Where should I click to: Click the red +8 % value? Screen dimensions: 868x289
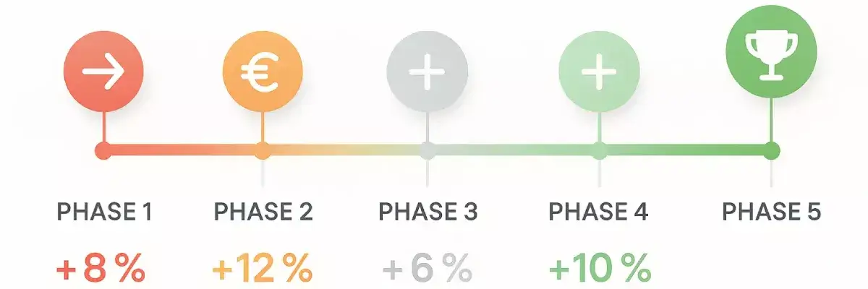pos(101,269)
